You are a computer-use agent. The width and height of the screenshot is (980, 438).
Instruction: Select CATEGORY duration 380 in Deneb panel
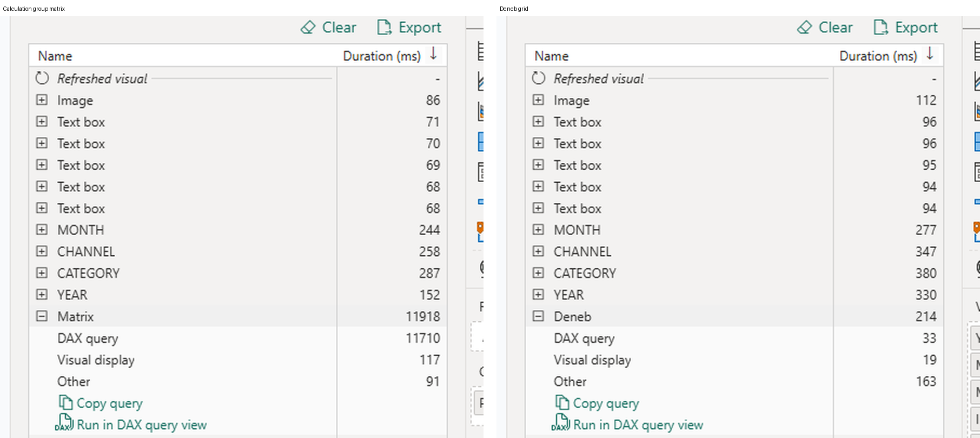[926, 274]
